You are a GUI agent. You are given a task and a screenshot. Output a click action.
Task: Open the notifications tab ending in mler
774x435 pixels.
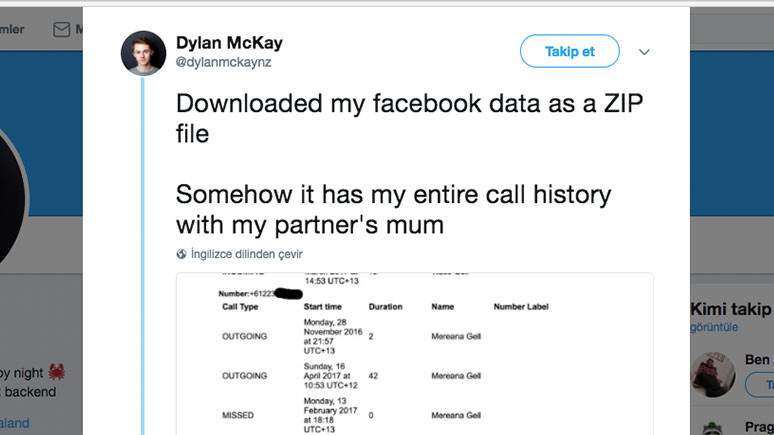point(12,29)
